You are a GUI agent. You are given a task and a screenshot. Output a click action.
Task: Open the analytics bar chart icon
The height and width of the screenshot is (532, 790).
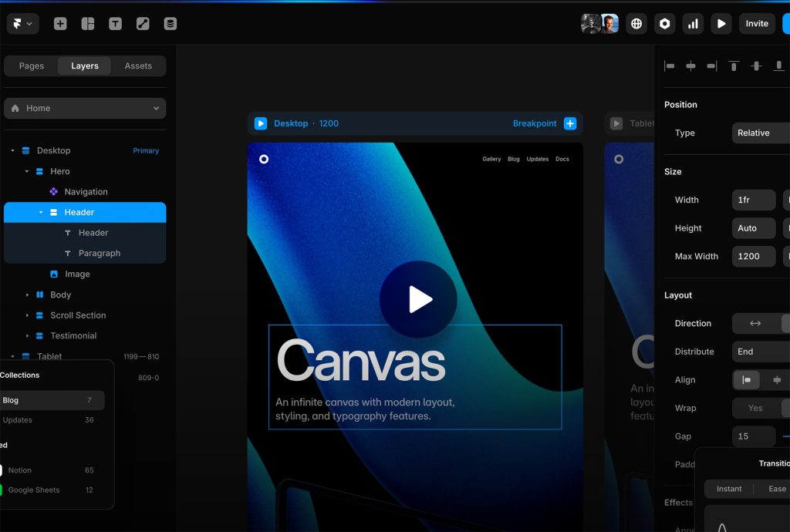coord(694,24)
